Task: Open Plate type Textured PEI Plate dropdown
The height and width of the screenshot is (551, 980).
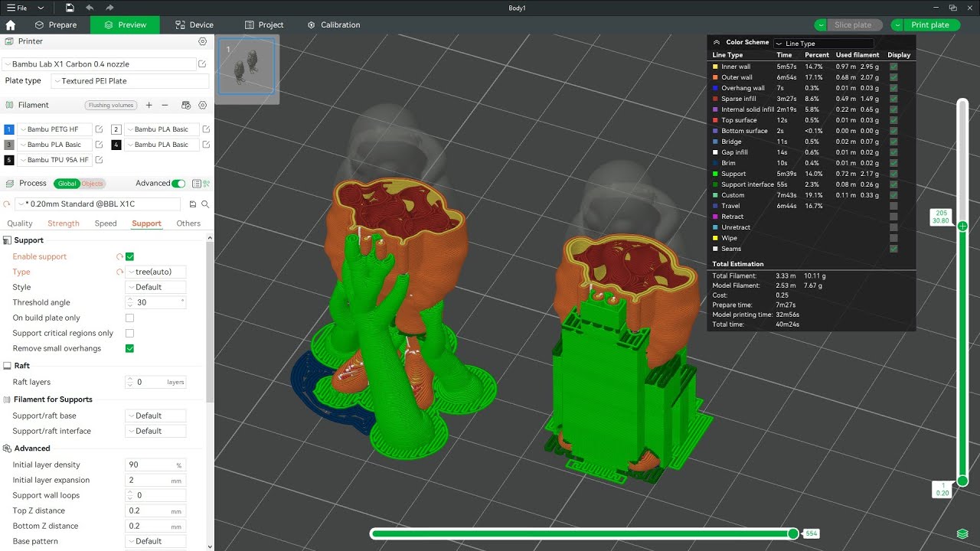Action: (x=130, y=81)
